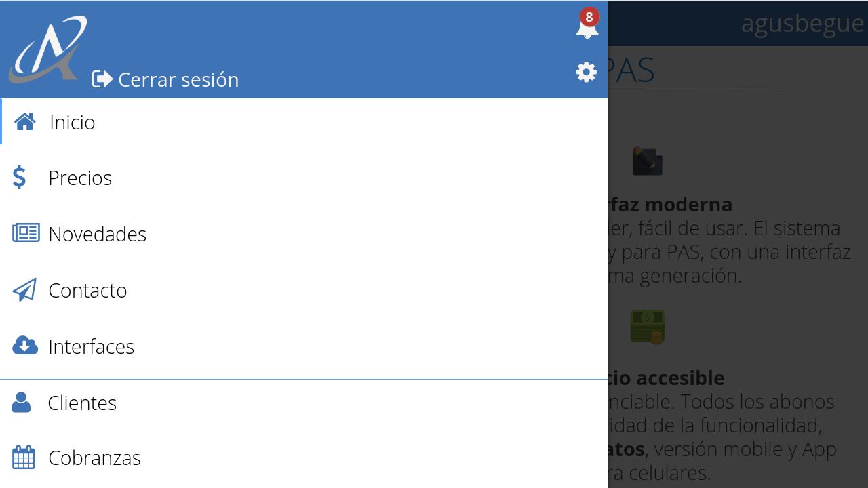Click the agusbegue username in top bar
Viewport: 868px width, 488px height.
[x=802, y=23]
